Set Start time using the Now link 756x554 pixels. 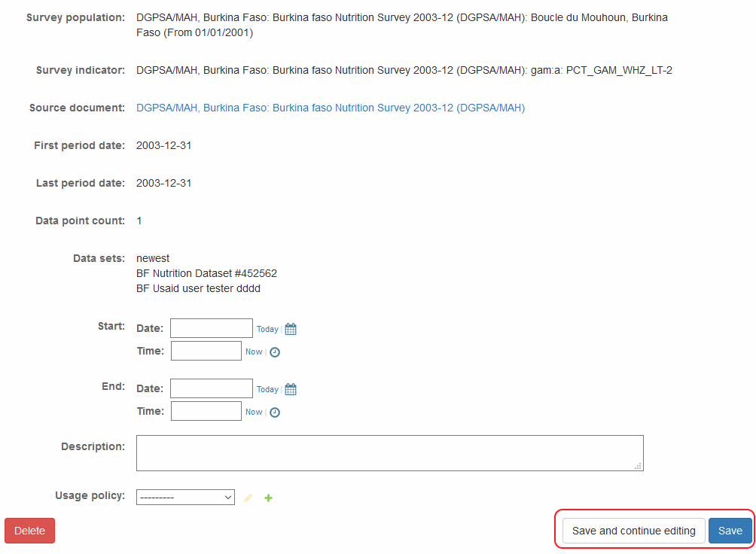point(254,352)
